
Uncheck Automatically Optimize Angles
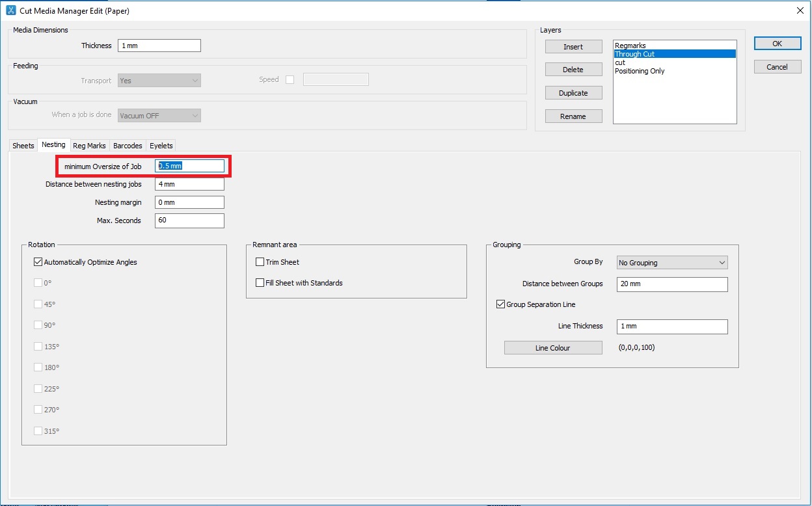coord(38,262)
